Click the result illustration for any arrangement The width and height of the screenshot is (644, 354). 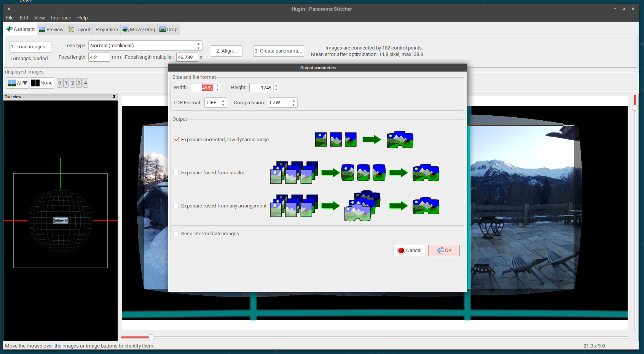click(426, 206)
